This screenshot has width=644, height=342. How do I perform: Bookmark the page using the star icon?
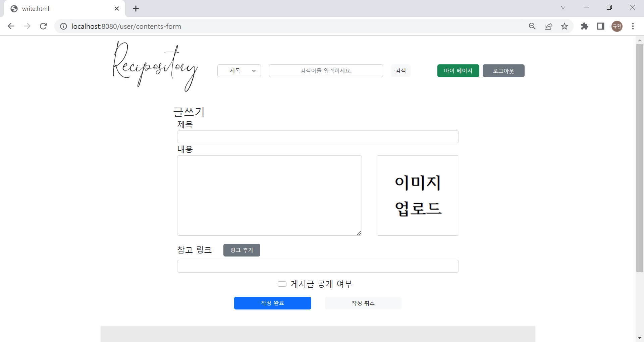tap(565, 26)
